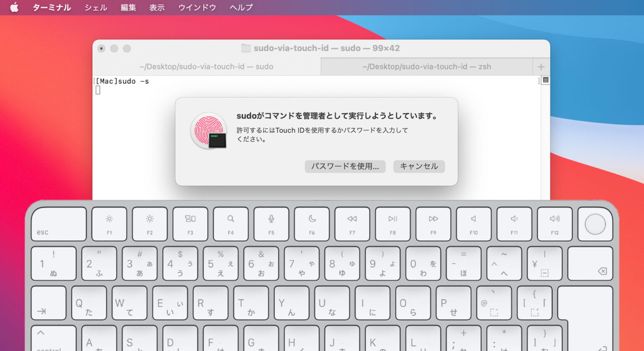Add a new Terminal tab with plus
The height and width of the screenshot is (351, 644).
(541, 67)
